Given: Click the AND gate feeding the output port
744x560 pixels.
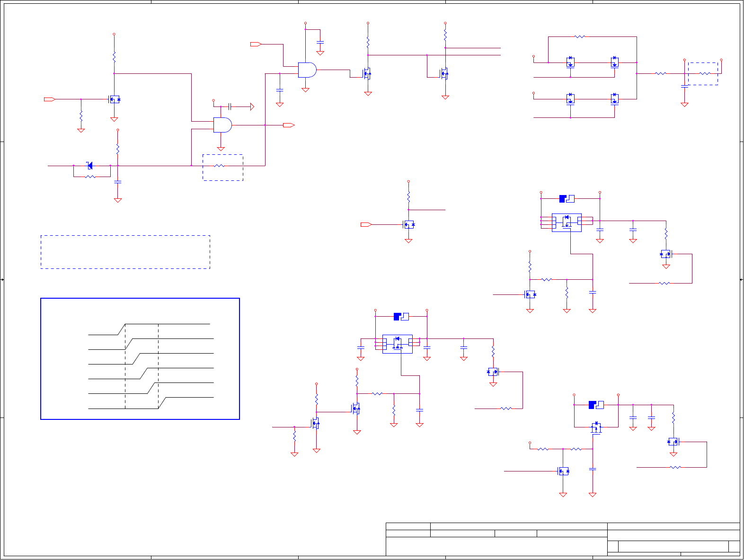Looking at the screenshot, I should [222, 125].
